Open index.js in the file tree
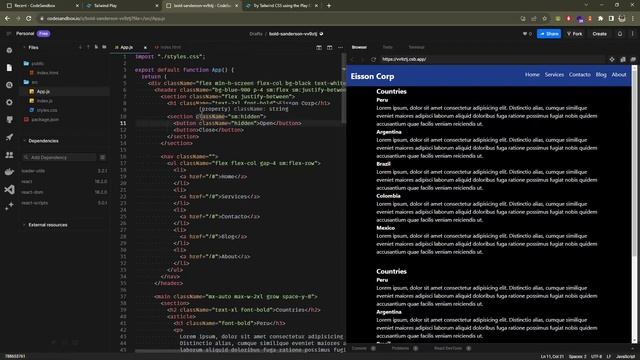Viewport: 640px width, 360px height. pos(44,101)
